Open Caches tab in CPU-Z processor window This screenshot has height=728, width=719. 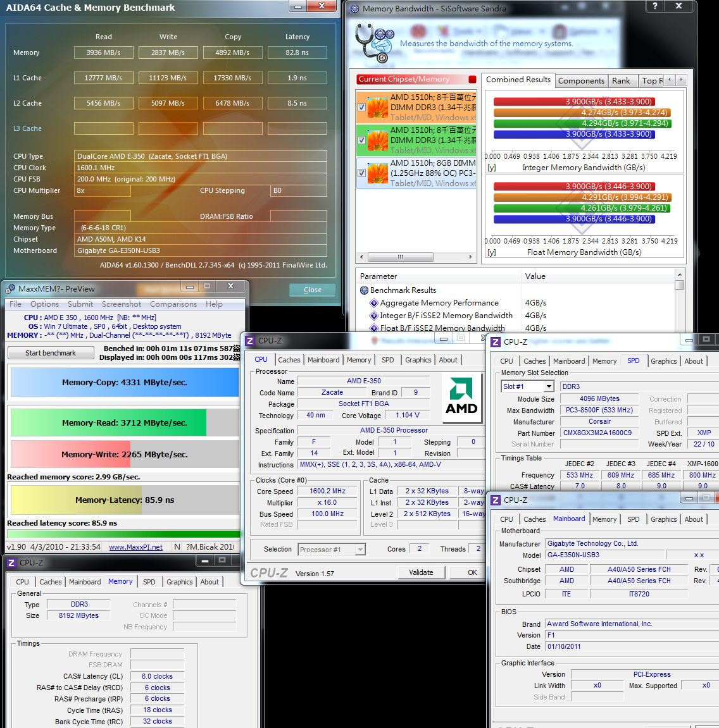[289, 360]
